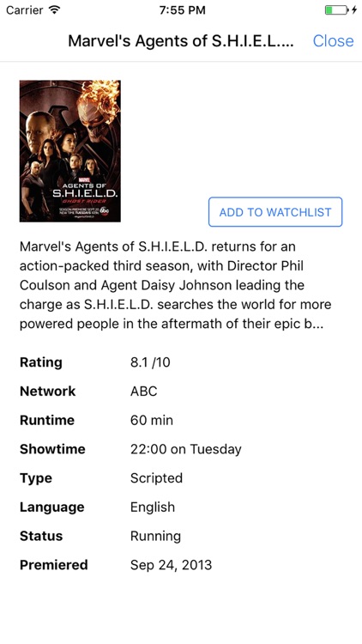Tap the 7:55 PM status bar clock
362x644 pixels.
point(182,9)
